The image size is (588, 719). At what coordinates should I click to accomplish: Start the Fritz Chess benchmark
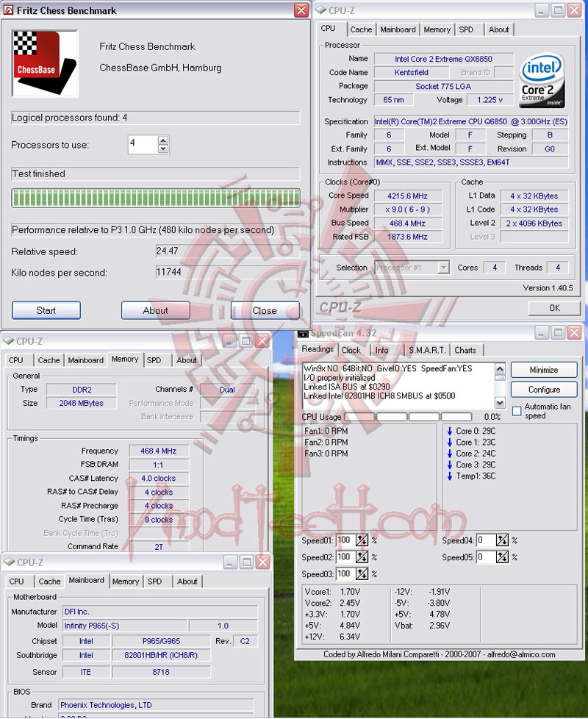[x=46, y=310]
